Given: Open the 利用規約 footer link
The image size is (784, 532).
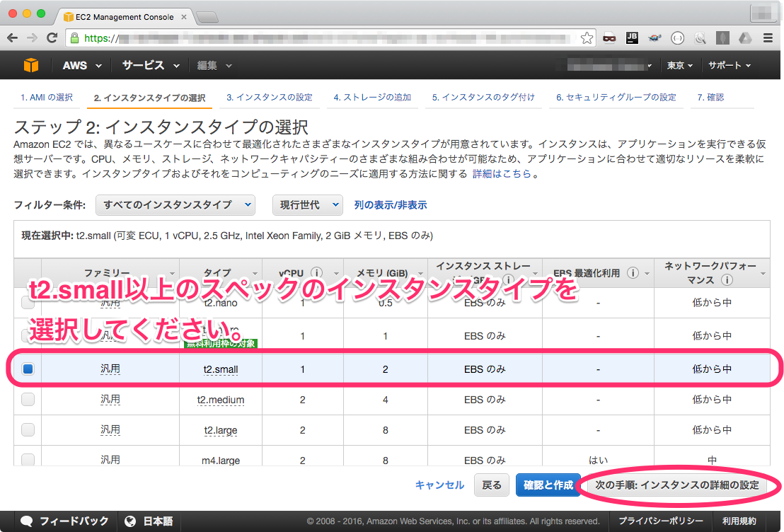Looking at the screenshot, I should [739, 521].
